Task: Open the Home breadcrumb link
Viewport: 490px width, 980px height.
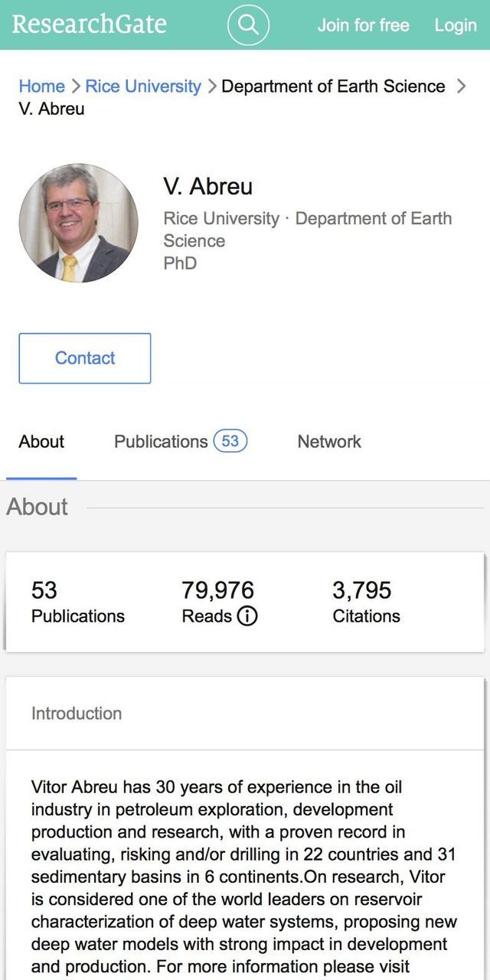Action: (x=41, y=87)
